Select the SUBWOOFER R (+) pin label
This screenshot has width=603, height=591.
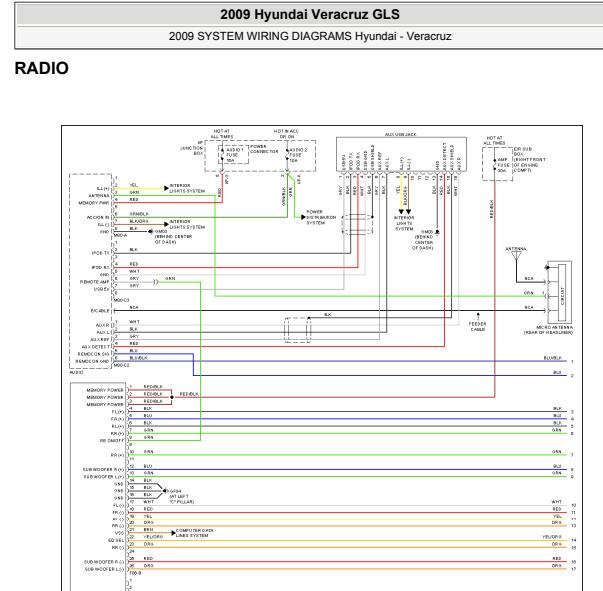tap(103, 469)
